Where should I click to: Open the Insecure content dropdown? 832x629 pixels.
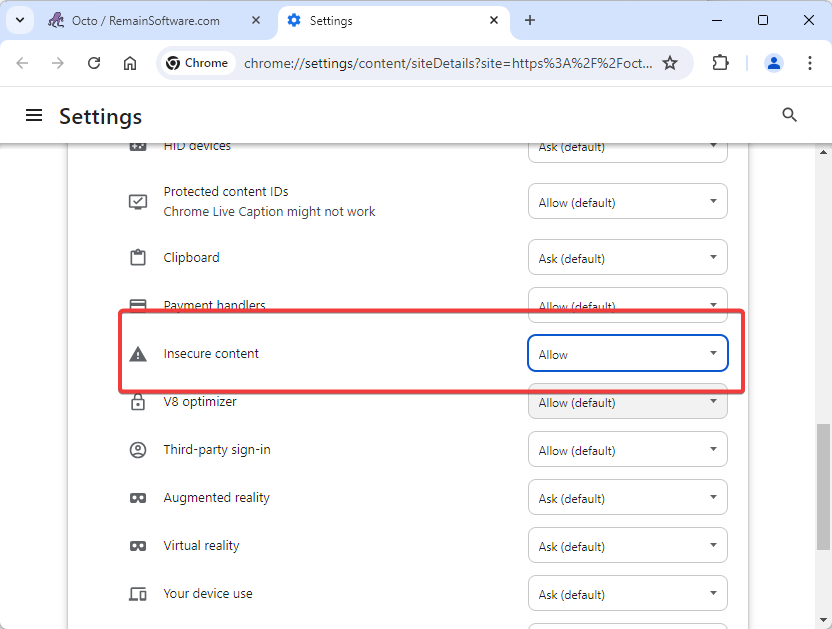(x=627, y=353)
